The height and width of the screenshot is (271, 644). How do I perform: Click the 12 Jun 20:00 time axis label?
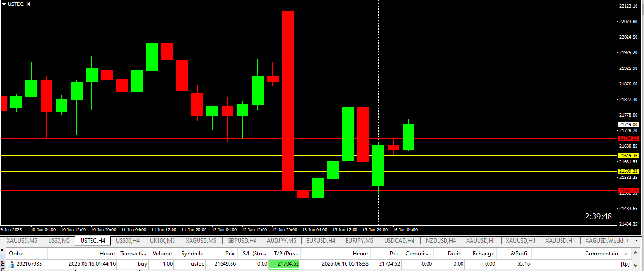coord(284,230)
